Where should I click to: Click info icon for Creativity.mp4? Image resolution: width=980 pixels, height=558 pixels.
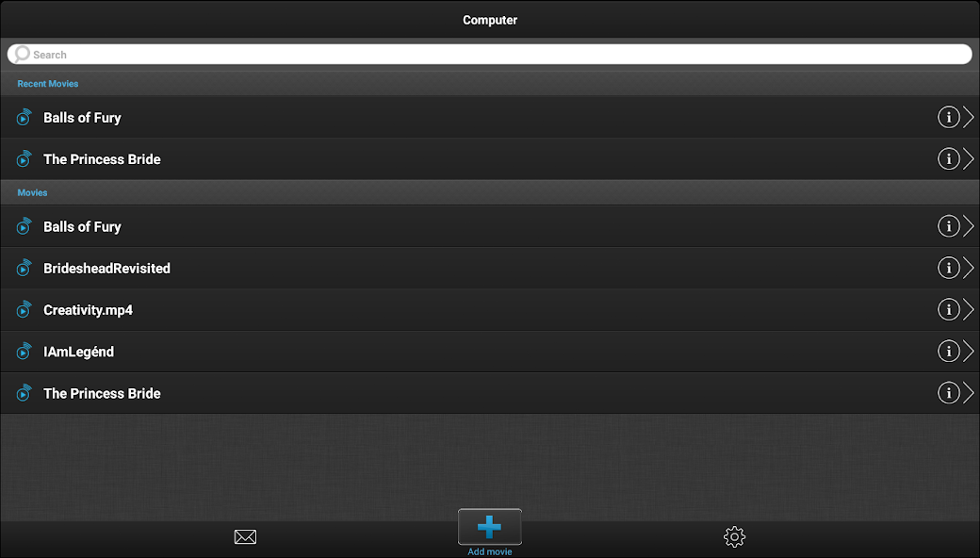948,309
